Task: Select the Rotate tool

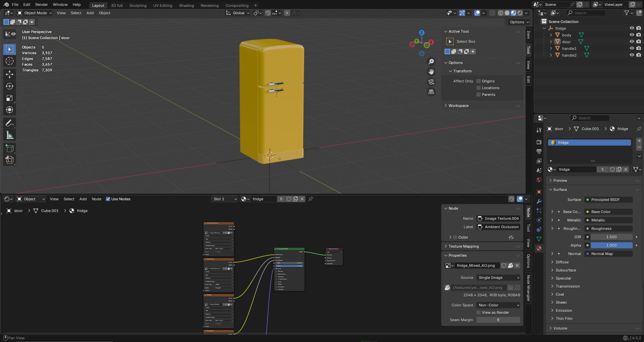Action: (x=10, y=86)
